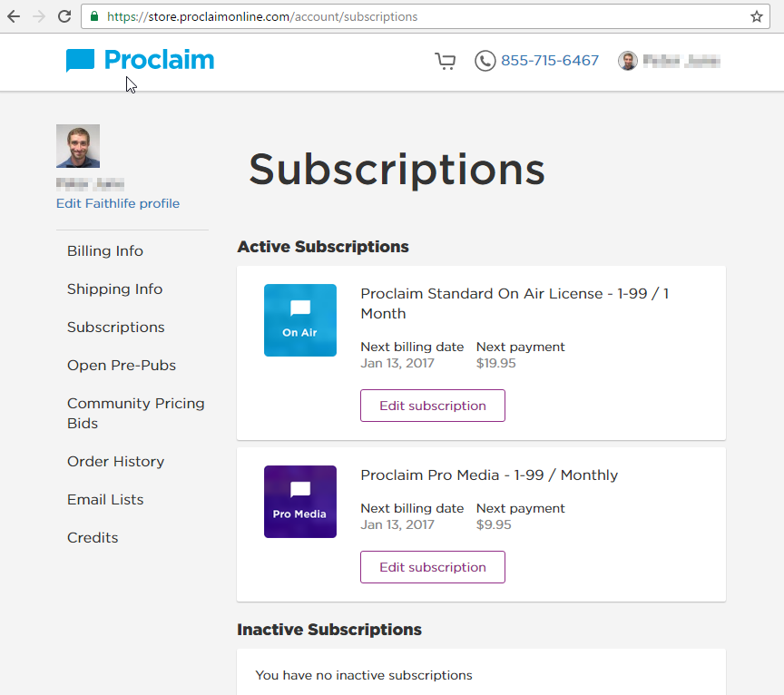The height and width of the screenshot is (695, 784).
Task: Focus the browser address bar URL
Action: tap(425, 16)
